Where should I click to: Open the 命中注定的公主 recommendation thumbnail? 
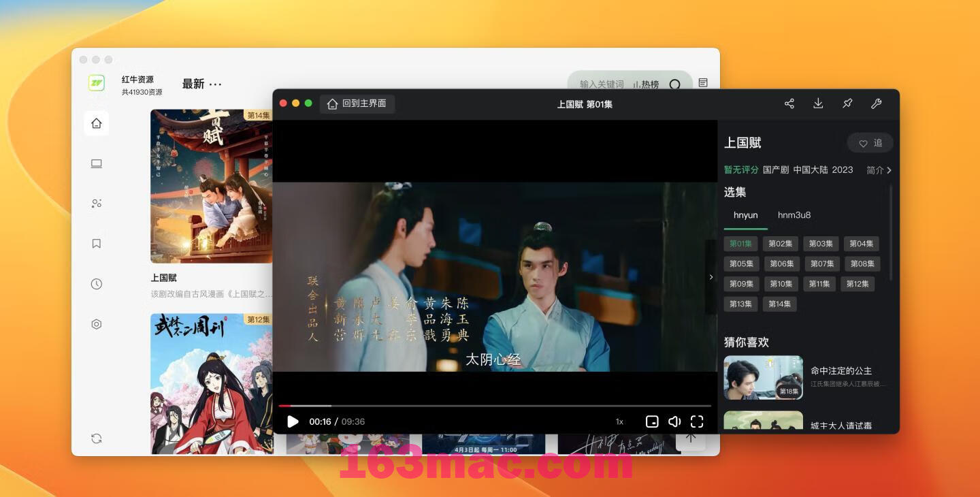click(763, 377)
